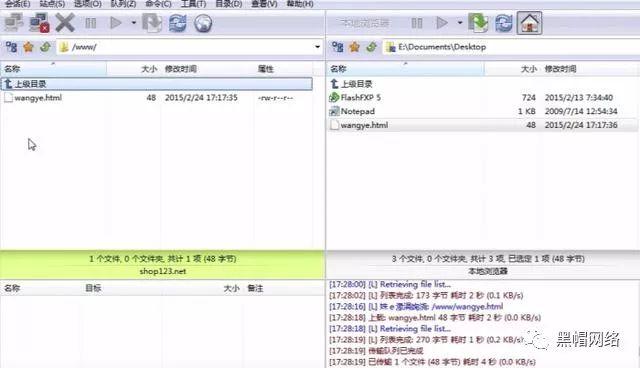The image size is (640, 368).
Task: Click the green upload arrow icon in right toolbar
Action: tap(478, 23)
